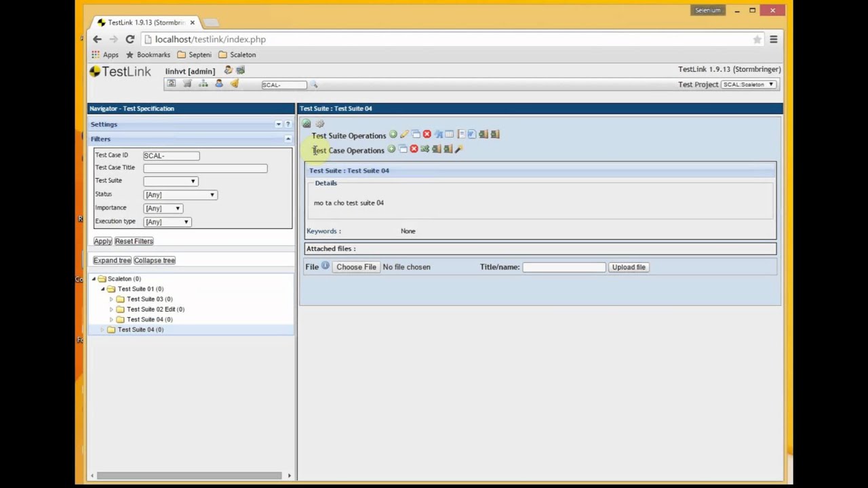Create a new test case with green plus icon
The width and height of the screenshot is (868, 488).
391,149
